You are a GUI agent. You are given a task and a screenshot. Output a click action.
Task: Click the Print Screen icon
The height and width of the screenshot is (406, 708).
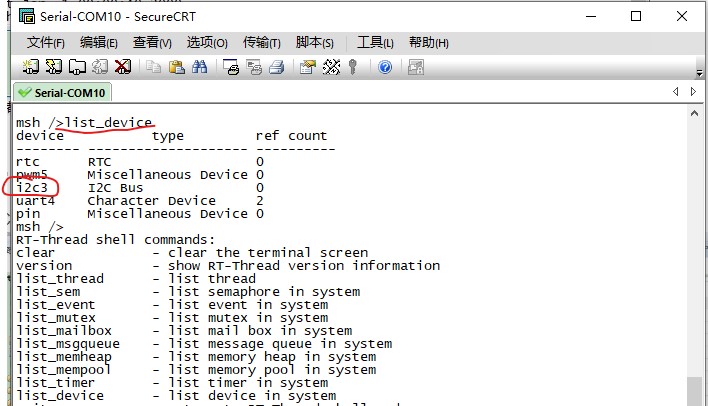[231, 67]
